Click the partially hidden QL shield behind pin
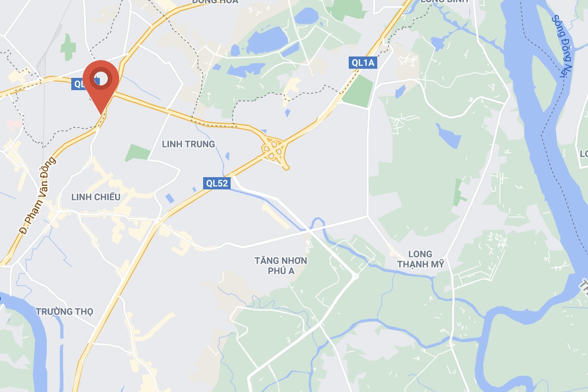The width and height of the screenshot is (588, 392). click(78, 84)
